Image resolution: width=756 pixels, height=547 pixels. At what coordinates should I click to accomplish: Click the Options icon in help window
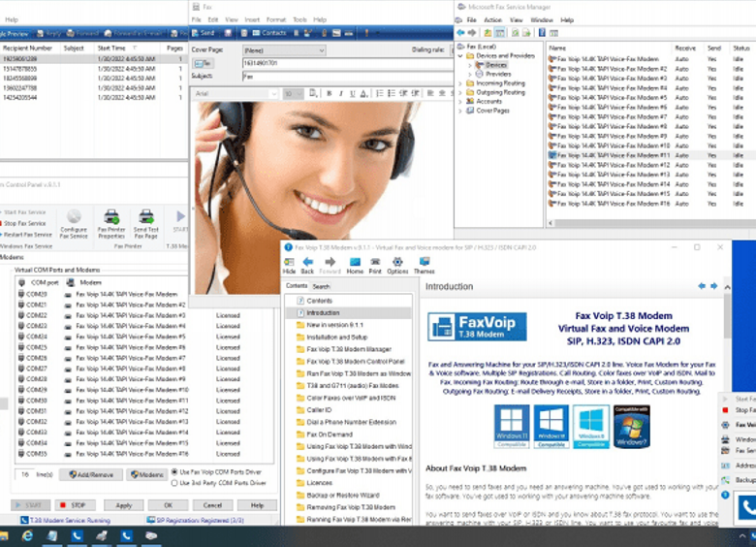(397, 266)
